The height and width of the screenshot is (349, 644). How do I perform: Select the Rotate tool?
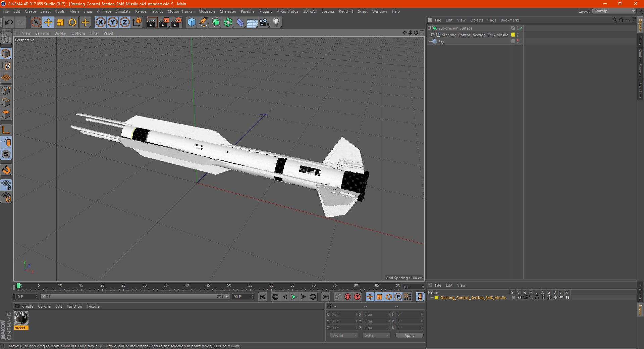72,22
